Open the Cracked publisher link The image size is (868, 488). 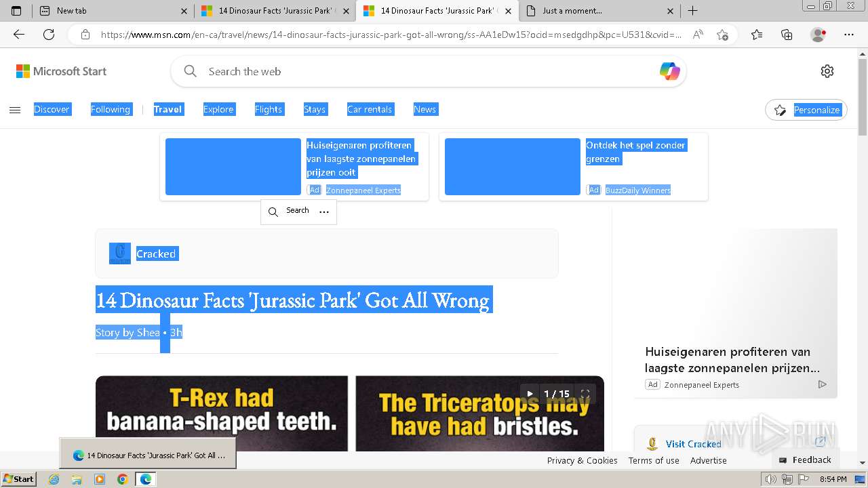[x=156, y=253]
